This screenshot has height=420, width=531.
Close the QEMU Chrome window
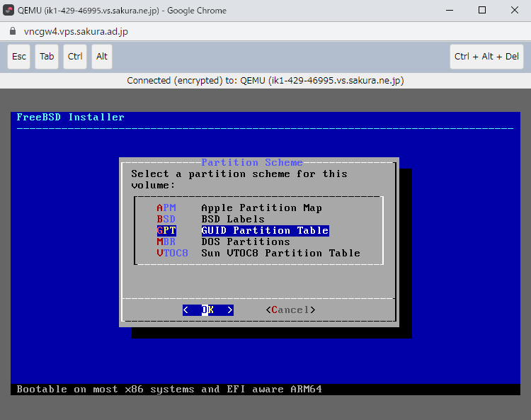514,11
